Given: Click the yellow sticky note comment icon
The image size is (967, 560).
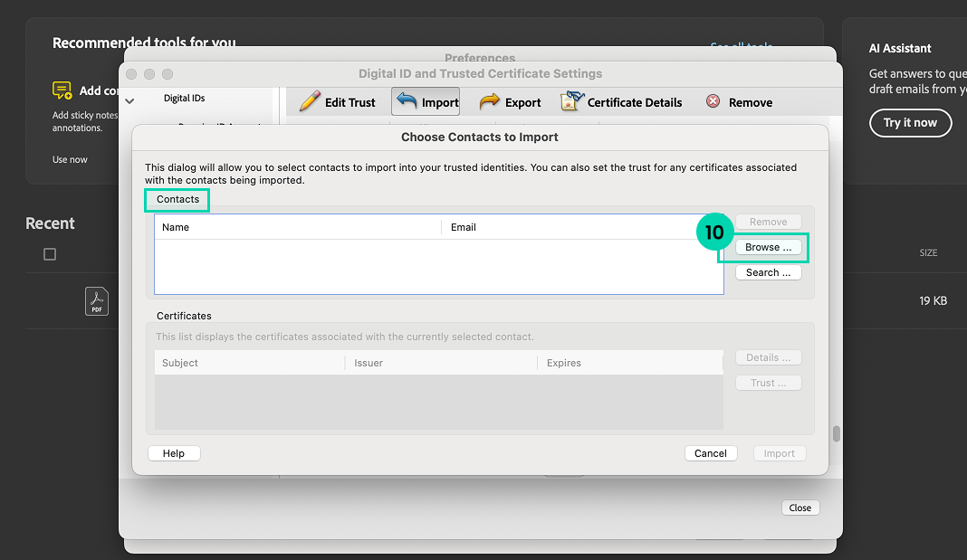Looking at the screenshot, I should tap(62, 90).
